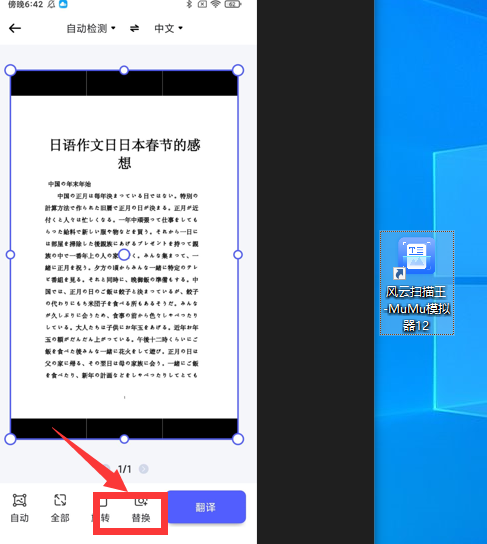
Task: Click the top-right crop corner handle
Action: [238, 70]
